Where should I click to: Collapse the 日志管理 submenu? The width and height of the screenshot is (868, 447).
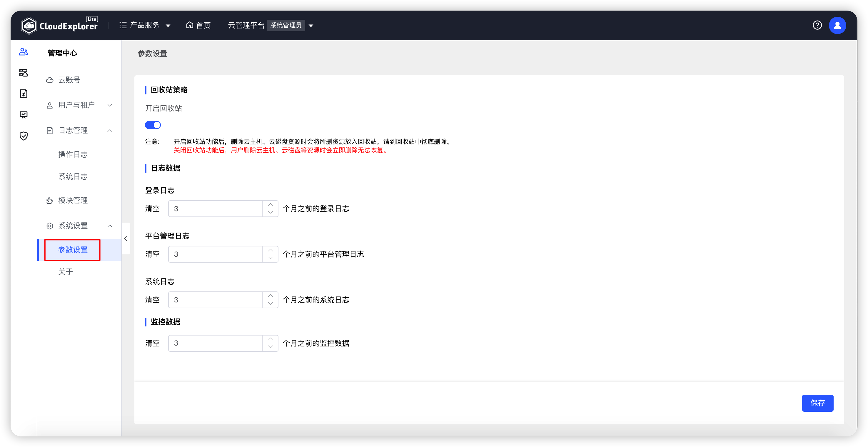[x=79, y=131]
